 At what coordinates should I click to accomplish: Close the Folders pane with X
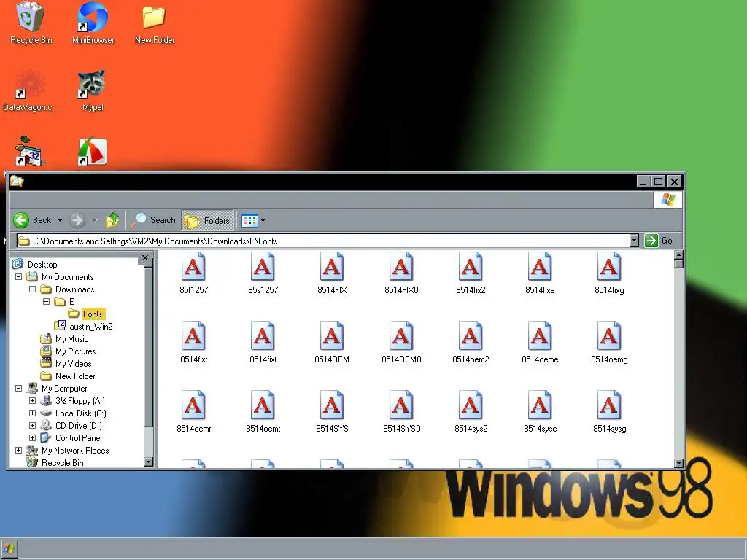[x=145, y=258]
